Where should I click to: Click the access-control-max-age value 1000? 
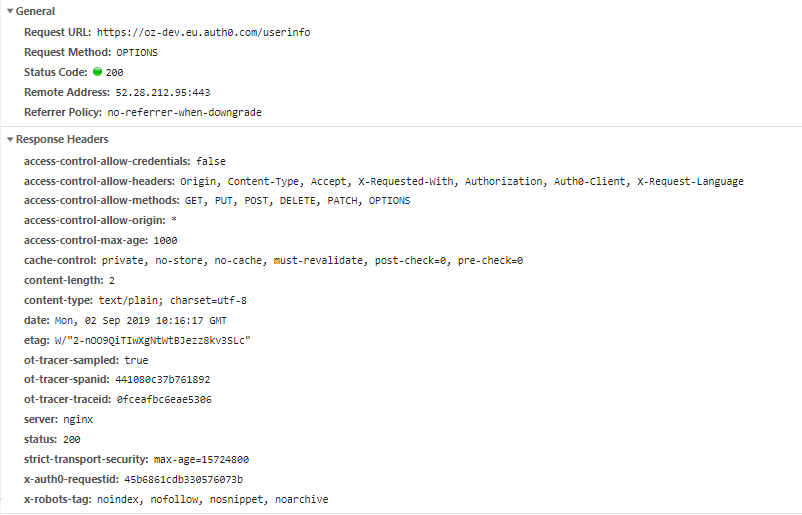click(x=165, y=240)
